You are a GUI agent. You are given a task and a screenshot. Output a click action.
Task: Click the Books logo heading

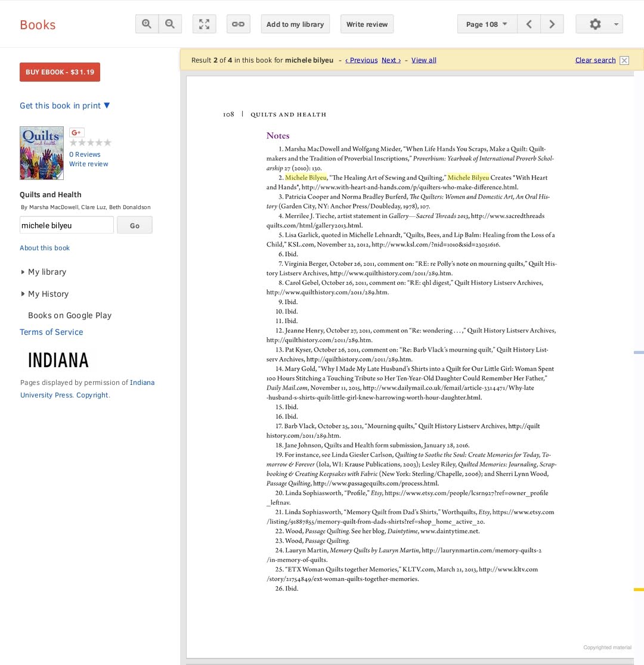pyautogui.click(x=38, y=24)
